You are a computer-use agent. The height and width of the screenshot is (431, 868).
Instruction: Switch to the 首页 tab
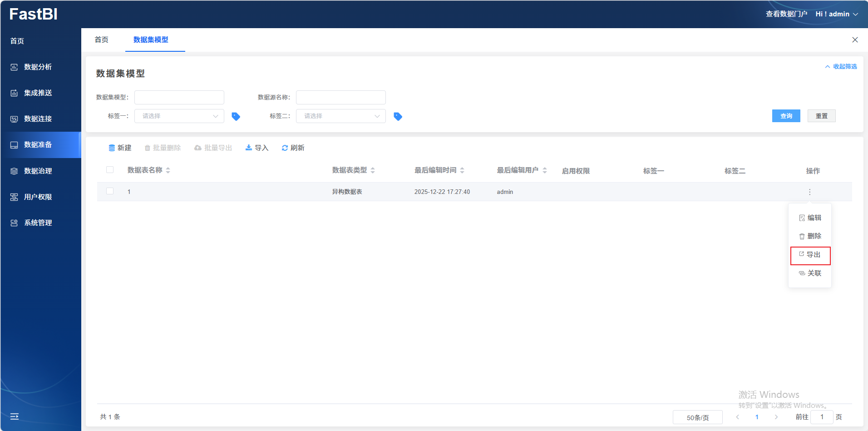(102, 40)
